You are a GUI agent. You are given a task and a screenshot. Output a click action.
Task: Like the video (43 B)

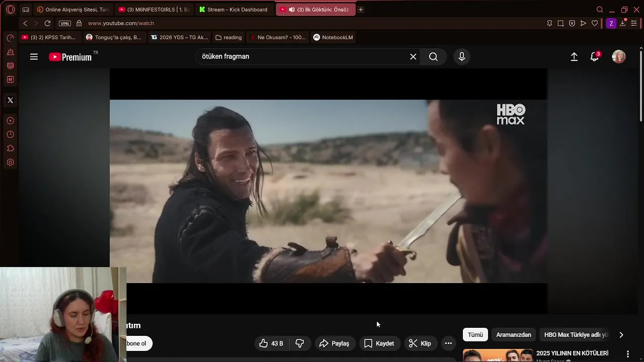(271, 343)
